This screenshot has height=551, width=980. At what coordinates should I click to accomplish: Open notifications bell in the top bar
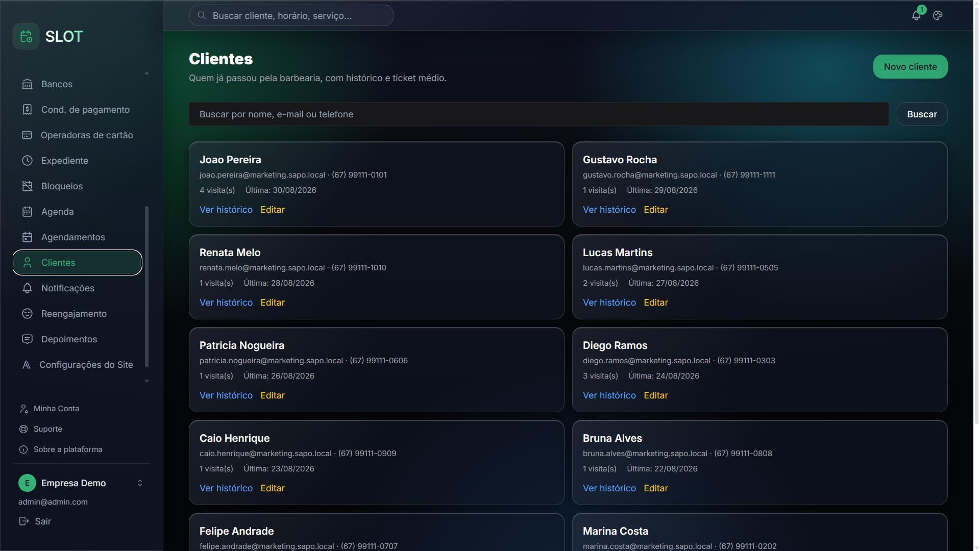916,16
